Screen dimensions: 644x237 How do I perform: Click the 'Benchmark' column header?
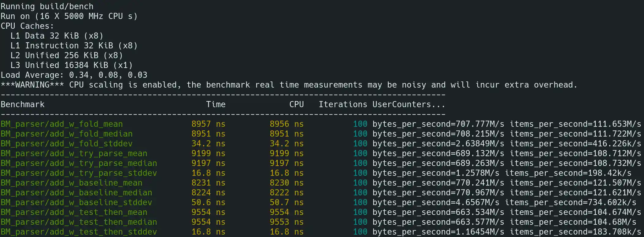coord(23,104)
